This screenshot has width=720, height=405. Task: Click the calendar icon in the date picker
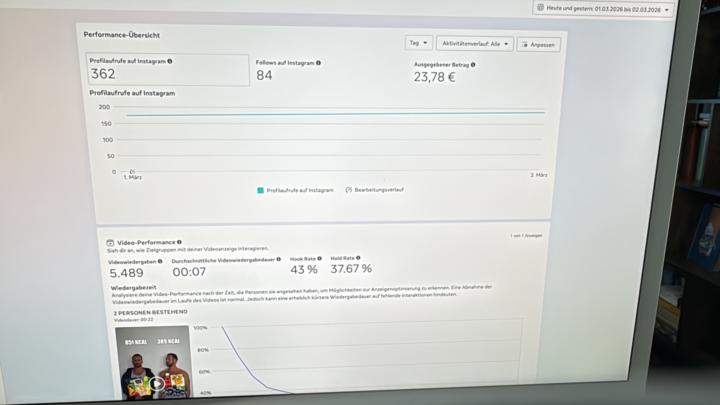pos(540,8)
